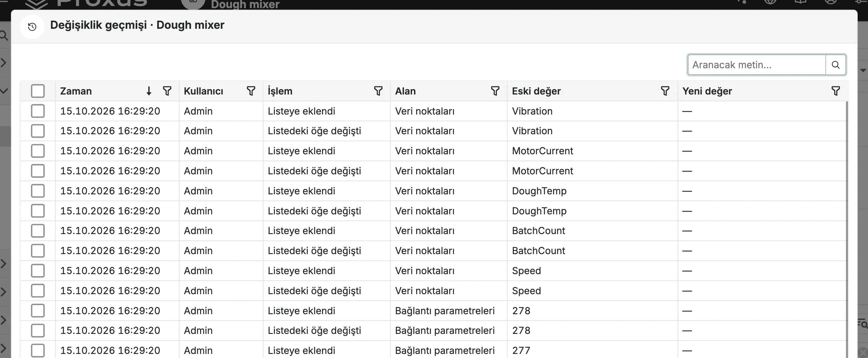Click into the Aranacak metin search field
The width and height of the screenshot is (868, 358).
tap(757, 65)
